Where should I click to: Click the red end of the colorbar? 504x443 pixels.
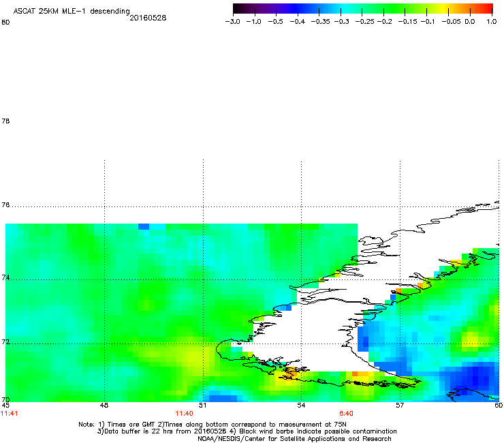click(x=487, y=9)
